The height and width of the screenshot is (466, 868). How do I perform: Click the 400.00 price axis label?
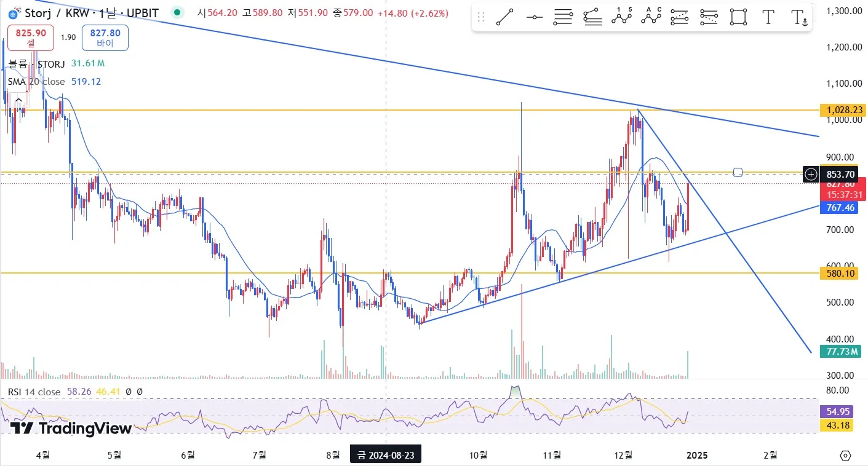[840, 339]
